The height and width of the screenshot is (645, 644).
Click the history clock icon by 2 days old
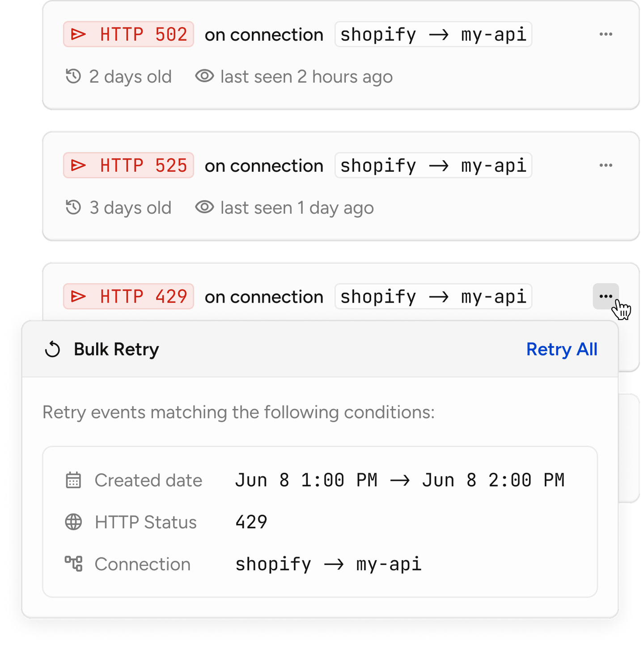[x=73, y=76]
